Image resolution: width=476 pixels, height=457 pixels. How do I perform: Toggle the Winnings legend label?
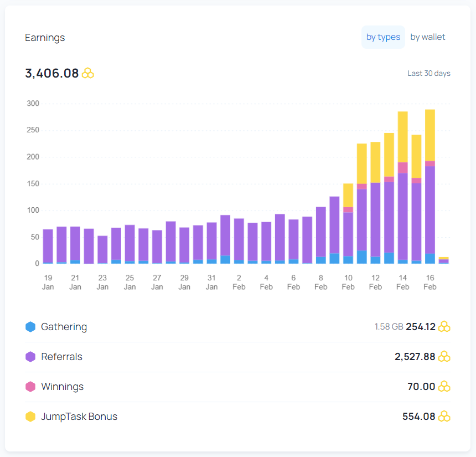tap(62, 387)
